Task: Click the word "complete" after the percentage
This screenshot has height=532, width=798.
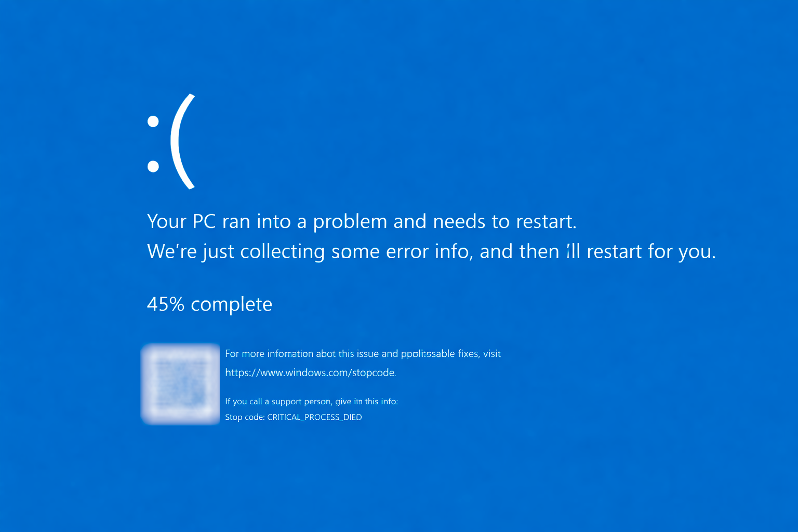Action: [x=231, y=304]
